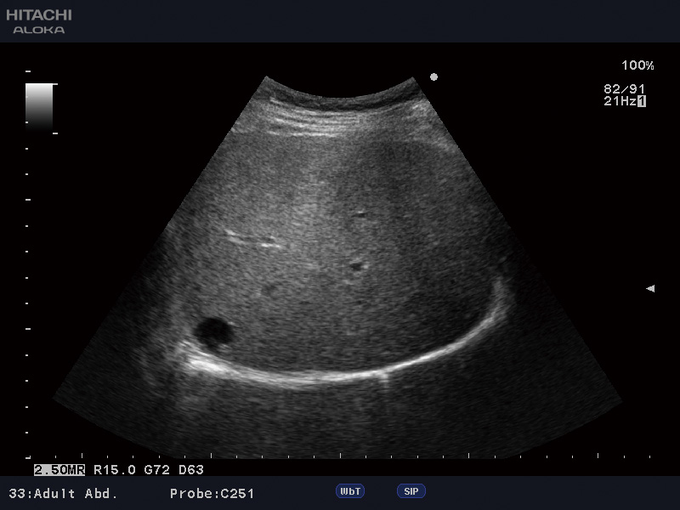The height and width of the screenshot is (510, 680).
Task: Select the highlighted 2.50MR frequency value
Action: click(59, 469)
